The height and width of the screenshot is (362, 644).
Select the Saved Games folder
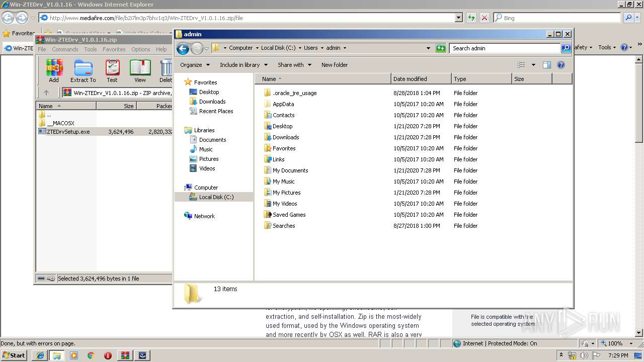click(x=289, y=215)
